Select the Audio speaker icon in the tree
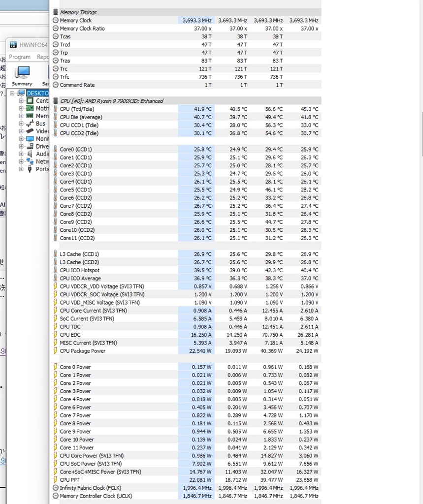 (30, 154)
